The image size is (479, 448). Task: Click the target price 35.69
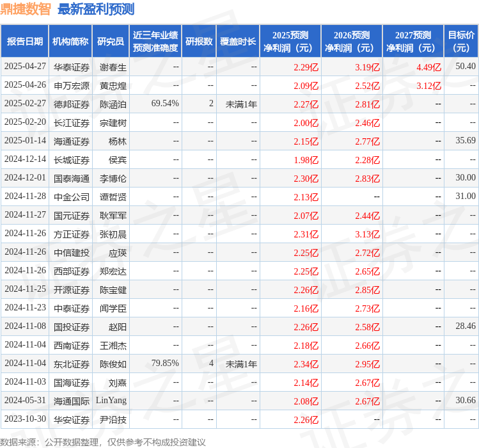coord(466,141)
